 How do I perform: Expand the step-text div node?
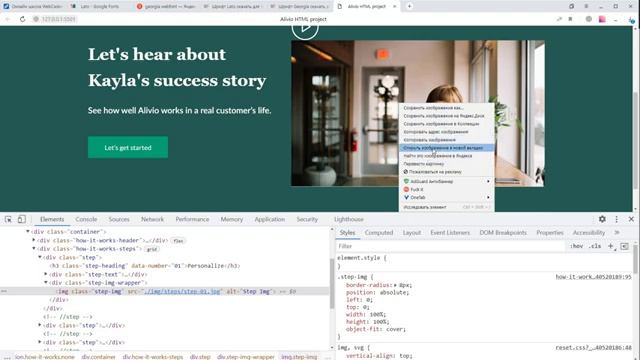(46, 274)
